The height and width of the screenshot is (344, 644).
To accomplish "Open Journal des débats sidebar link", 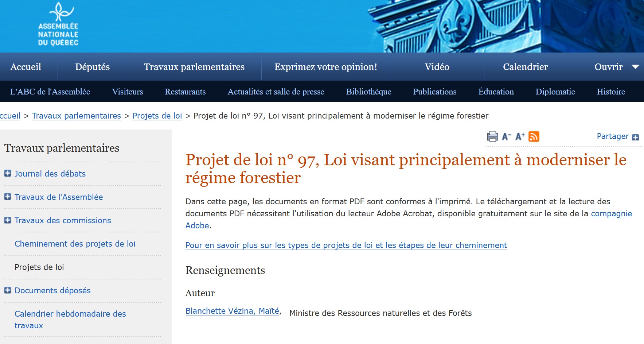I will pos(50,174).
